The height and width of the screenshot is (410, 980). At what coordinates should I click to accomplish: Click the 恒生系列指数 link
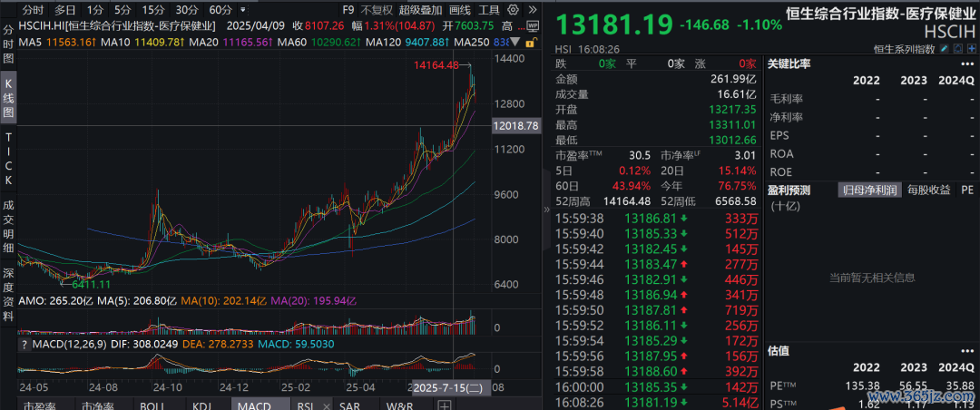tap(905, 49)
